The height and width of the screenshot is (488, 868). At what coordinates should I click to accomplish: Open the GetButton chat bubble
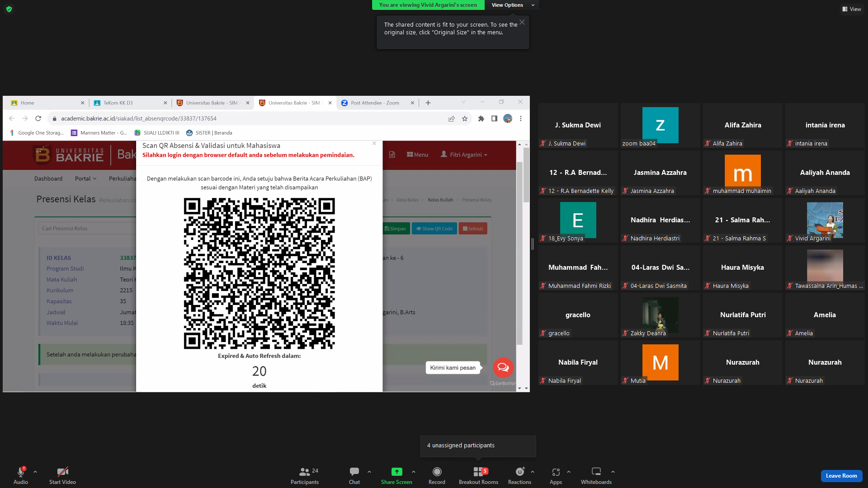pyautogui.click(x=503, y=368)
